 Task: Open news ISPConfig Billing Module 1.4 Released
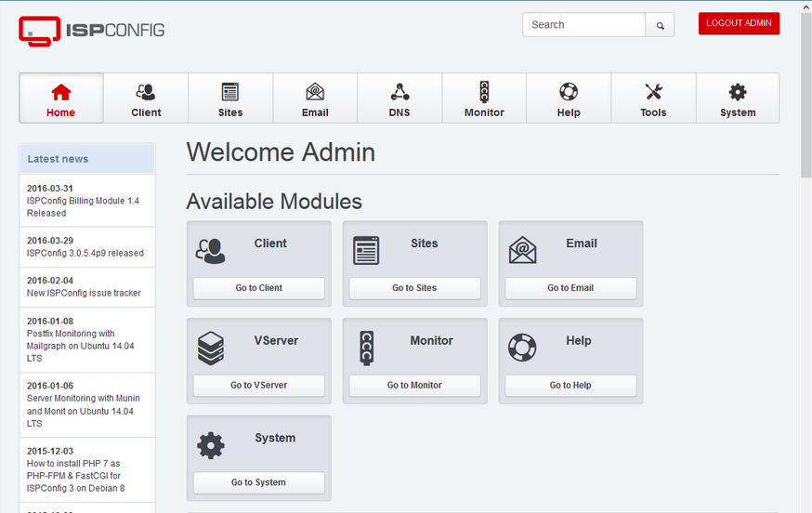pos(83,206)
